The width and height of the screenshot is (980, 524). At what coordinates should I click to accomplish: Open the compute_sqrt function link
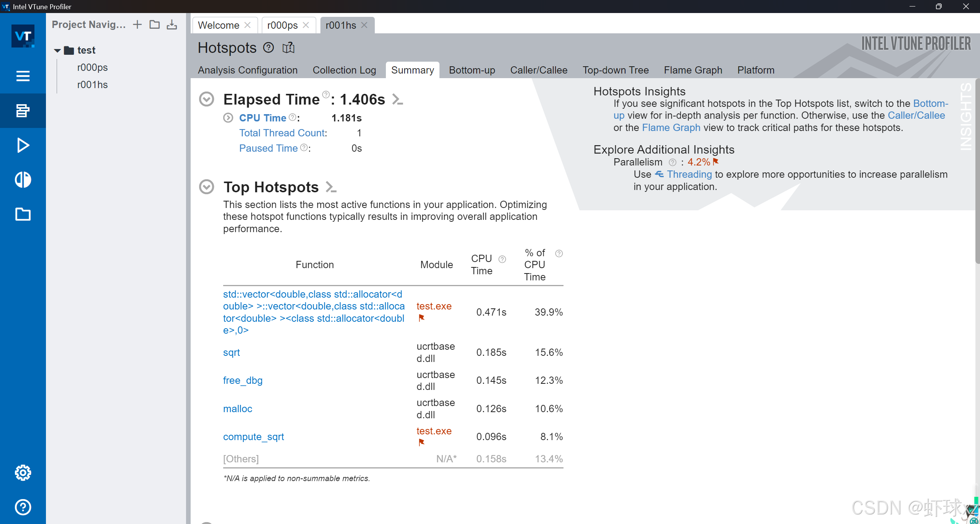[253, 437]
